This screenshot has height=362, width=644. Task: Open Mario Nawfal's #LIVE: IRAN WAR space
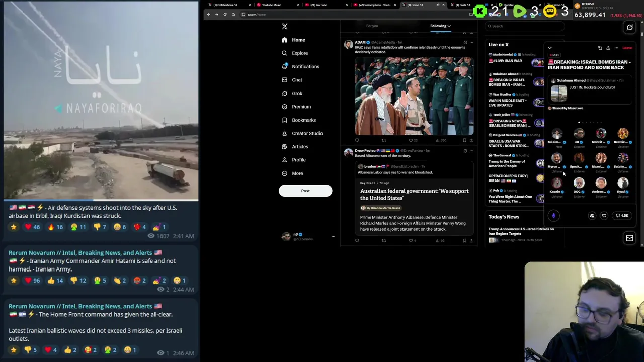(516, 59)
